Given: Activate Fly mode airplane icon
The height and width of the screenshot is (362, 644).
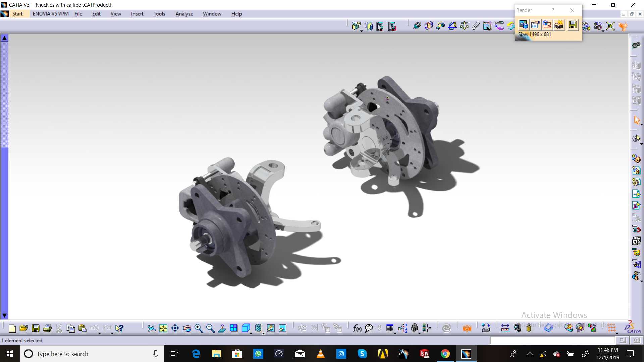Looking at the screenshot, I should [152, 328].
